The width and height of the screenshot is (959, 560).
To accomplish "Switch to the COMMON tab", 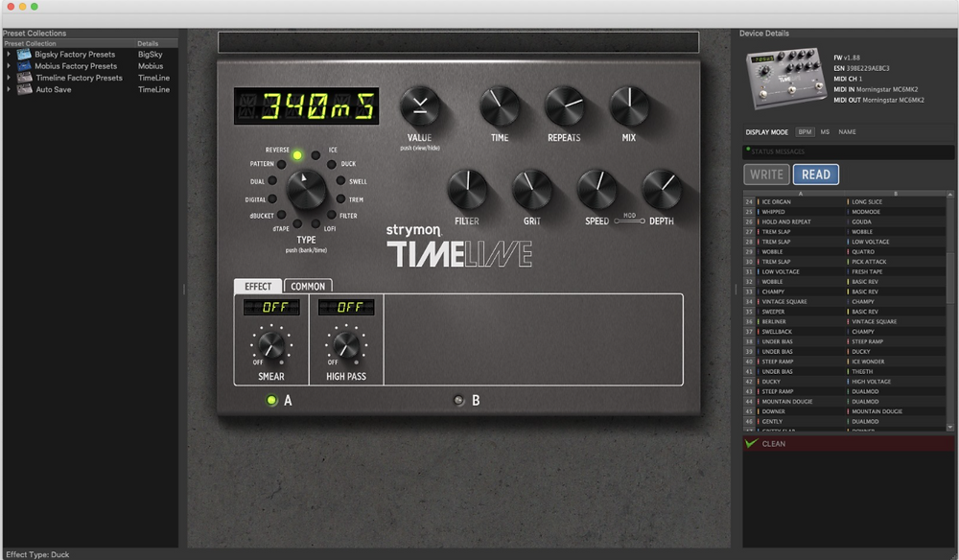I will click(308, 286).
